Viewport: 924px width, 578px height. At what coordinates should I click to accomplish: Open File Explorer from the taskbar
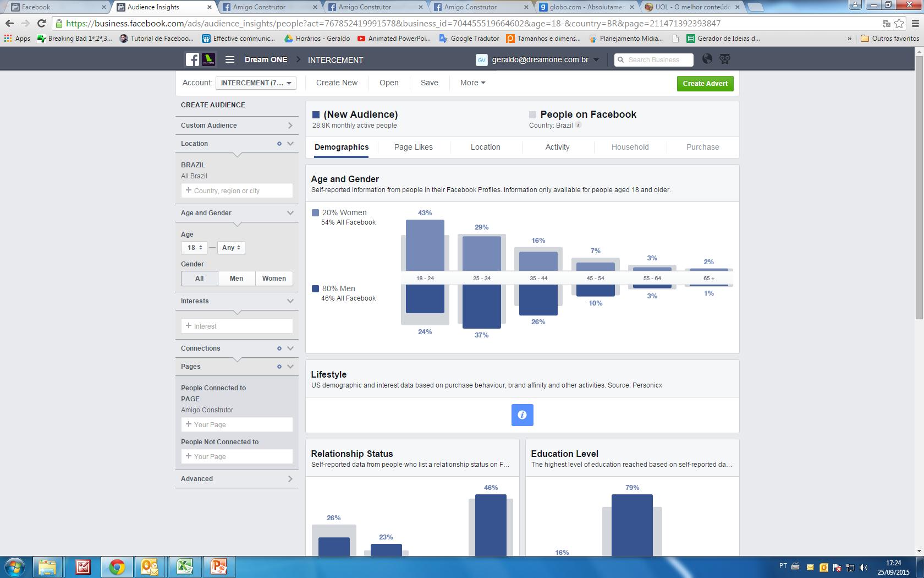(x=48, y=567)
